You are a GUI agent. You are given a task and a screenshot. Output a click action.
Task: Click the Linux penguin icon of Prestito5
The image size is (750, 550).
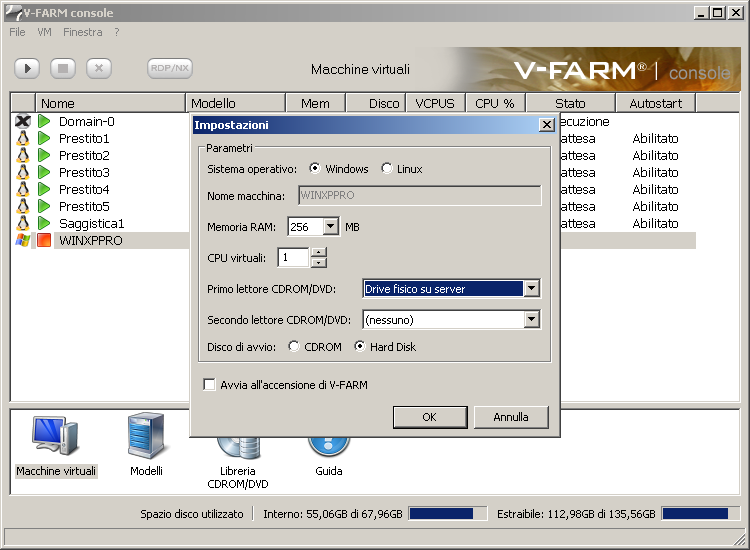coord(22,207)
